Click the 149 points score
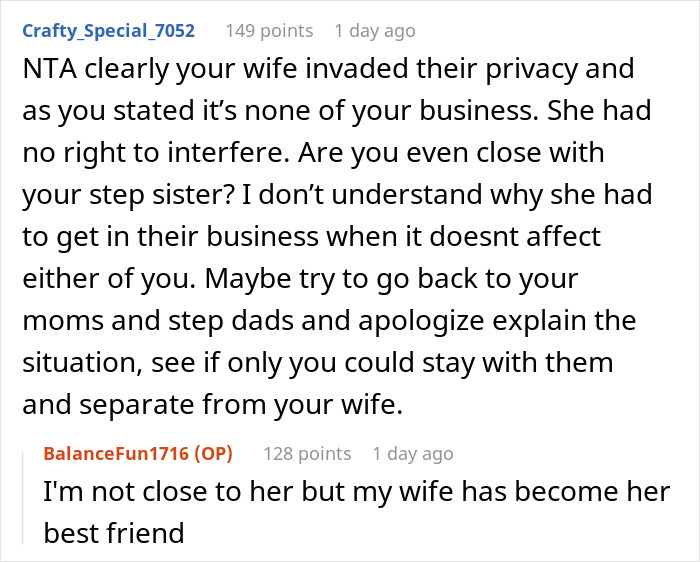Screen dimensions: 700x562 coord(267,30)
